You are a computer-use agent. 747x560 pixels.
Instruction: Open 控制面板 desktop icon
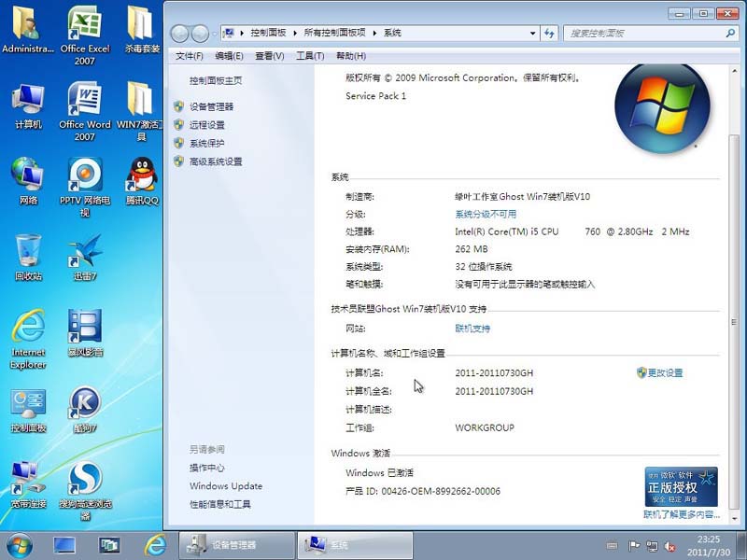28,410
